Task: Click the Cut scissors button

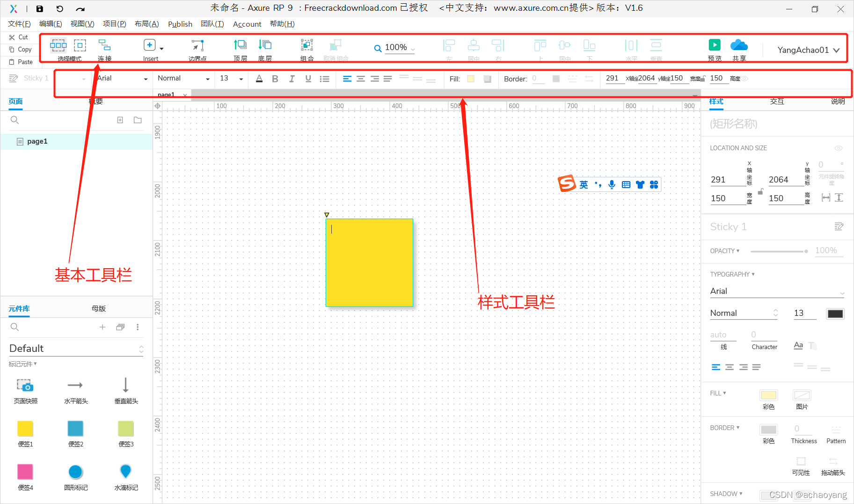Action: click(19, 37)
